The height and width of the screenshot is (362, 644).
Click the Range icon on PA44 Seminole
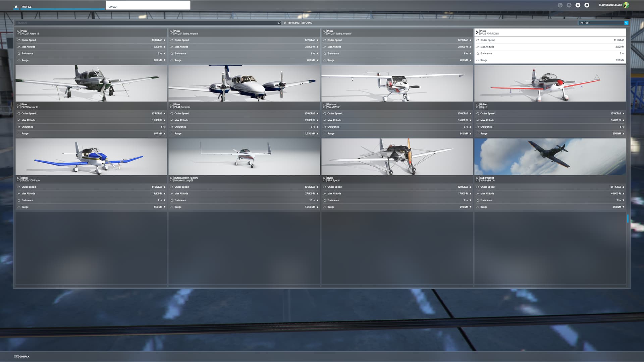point(172,134)
